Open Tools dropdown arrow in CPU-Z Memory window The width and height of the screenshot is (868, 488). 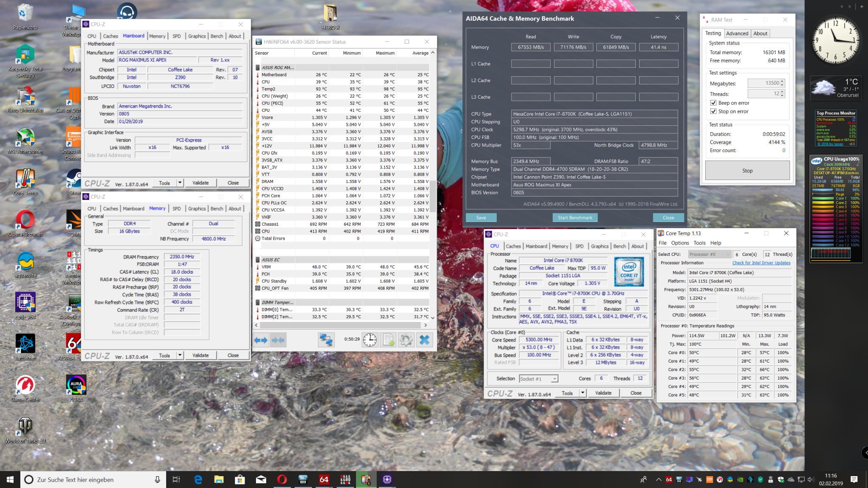tap(180, 355)
